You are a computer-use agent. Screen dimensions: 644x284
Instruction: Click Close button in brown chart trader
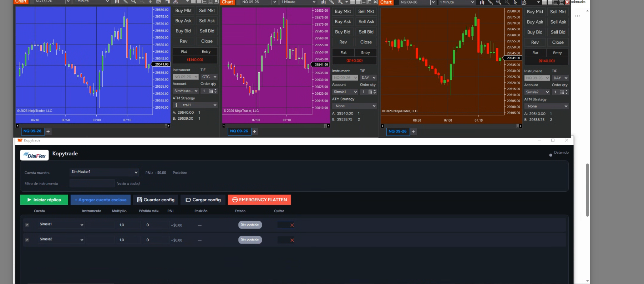[558, 42]
